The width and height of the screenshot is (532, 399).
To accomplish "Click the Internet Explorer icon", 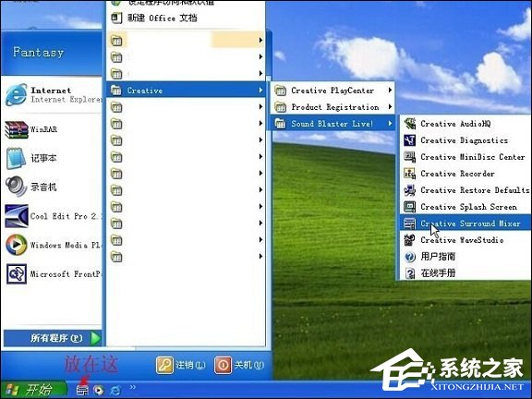I will coord(16,94).
